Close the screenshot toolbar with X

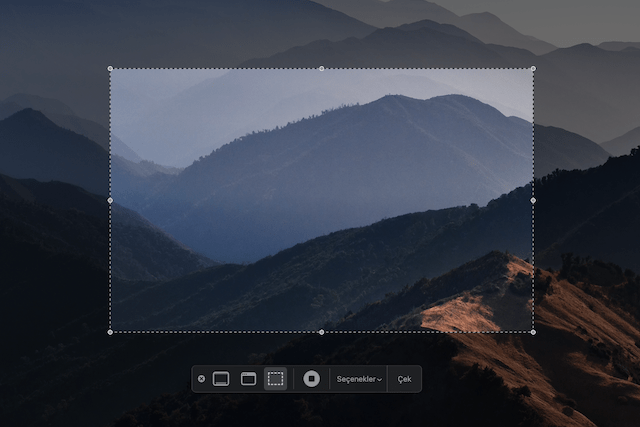201,379
